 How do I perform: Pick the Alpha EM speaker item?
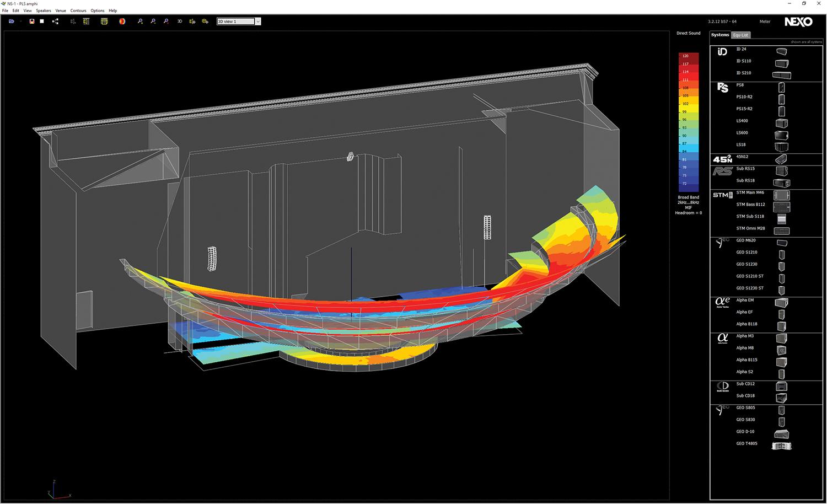click(x=745, y=300)
